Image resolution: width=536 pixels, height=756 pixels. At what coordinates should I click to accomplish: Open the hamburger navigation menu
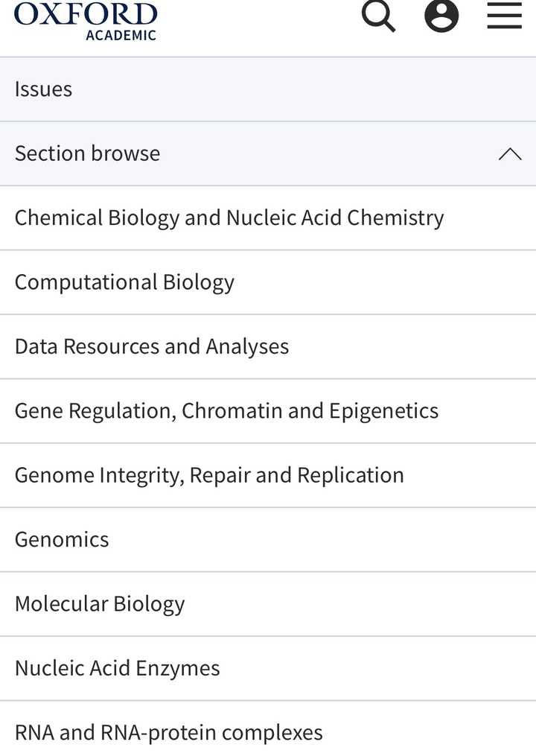[504, 16]
